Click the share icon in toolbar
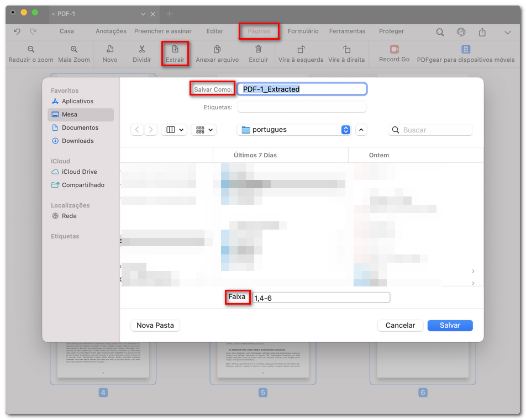 tap(481, 31)
